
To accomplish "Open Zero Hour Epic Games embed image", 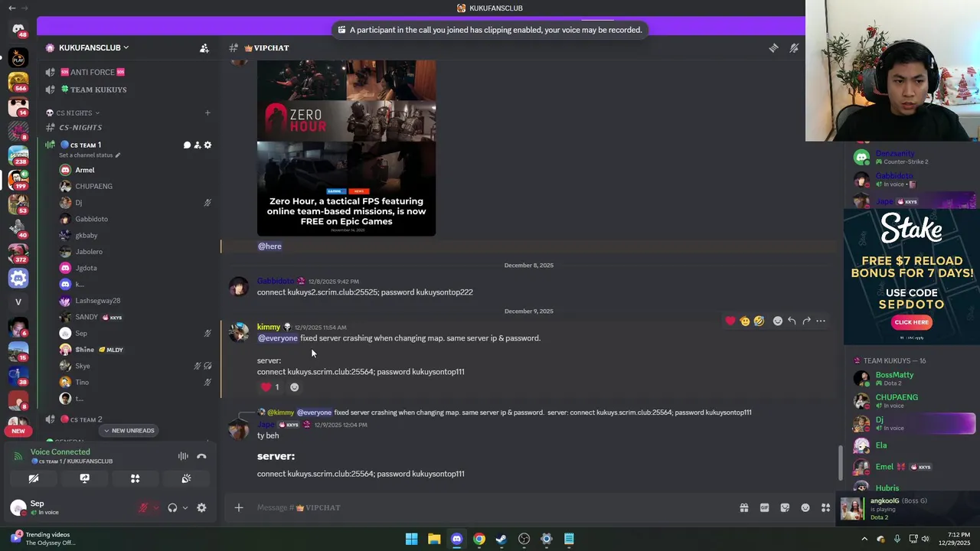I will coord(346,148).
